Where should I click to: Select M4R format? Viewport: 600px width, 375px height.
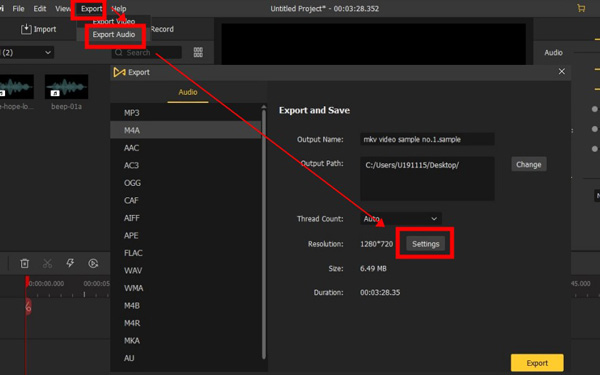186,323
